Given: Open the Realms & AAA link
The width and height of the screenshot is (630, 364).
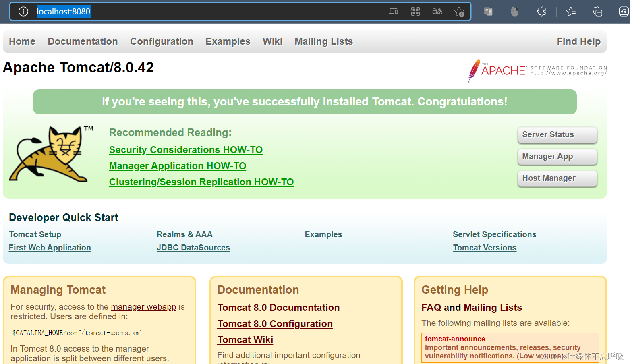Looking at the screenshot, I should [x=184, y=234].
